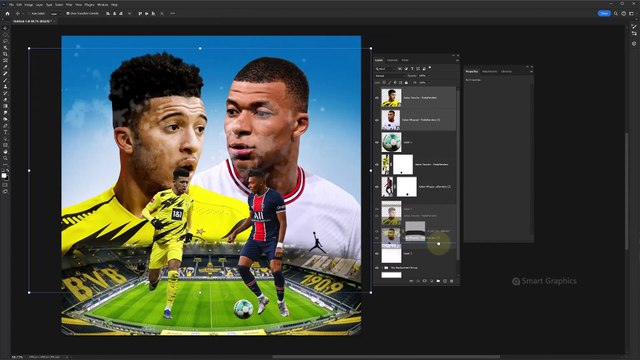Click the link layers icon
The height and width of the screenshot is (360, 640).
click(x=411, y=281)
